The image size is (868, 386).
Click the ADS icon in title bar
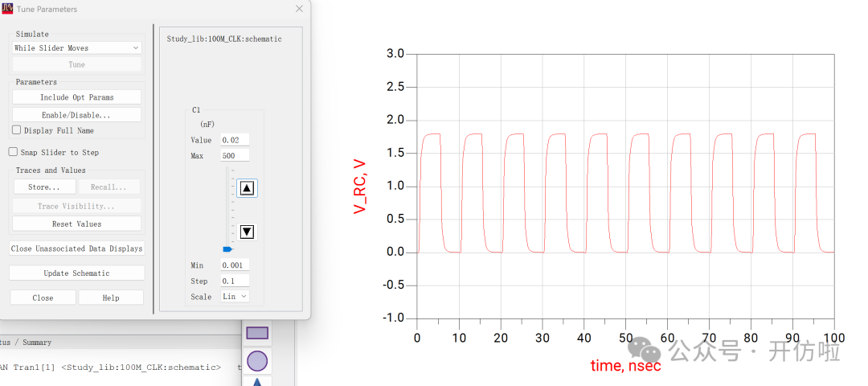7,8
